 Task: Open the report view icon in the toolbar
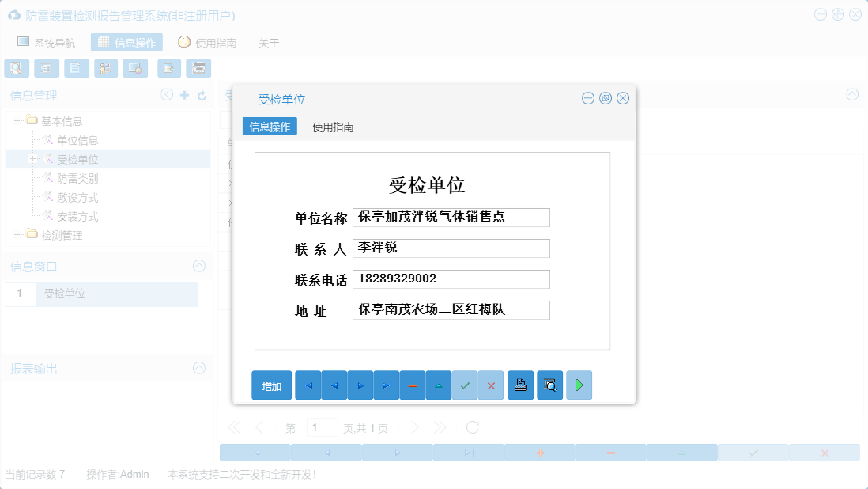(x=47, y=68)
